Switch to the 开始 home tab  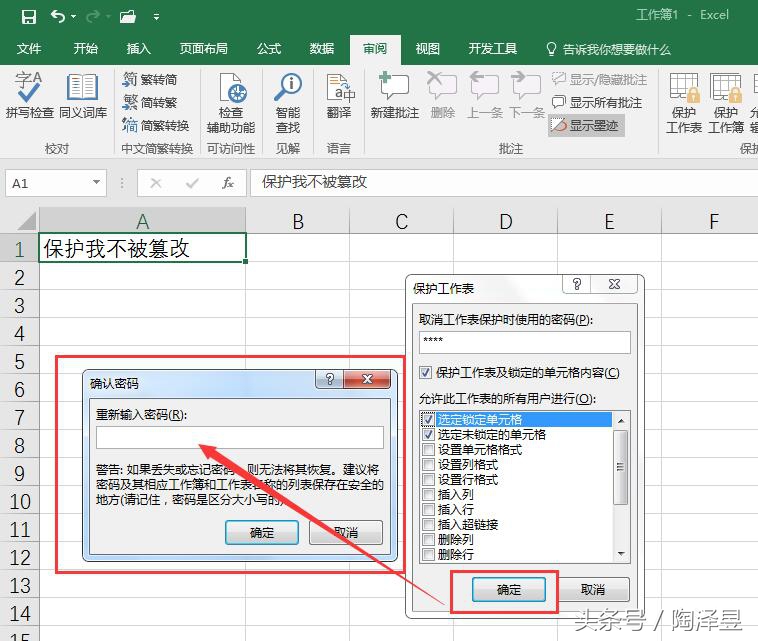tap(86, 49)
